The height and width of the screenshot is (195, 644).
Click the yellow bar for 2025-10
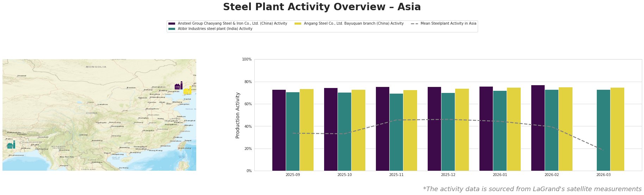click(x=358, y=130)
